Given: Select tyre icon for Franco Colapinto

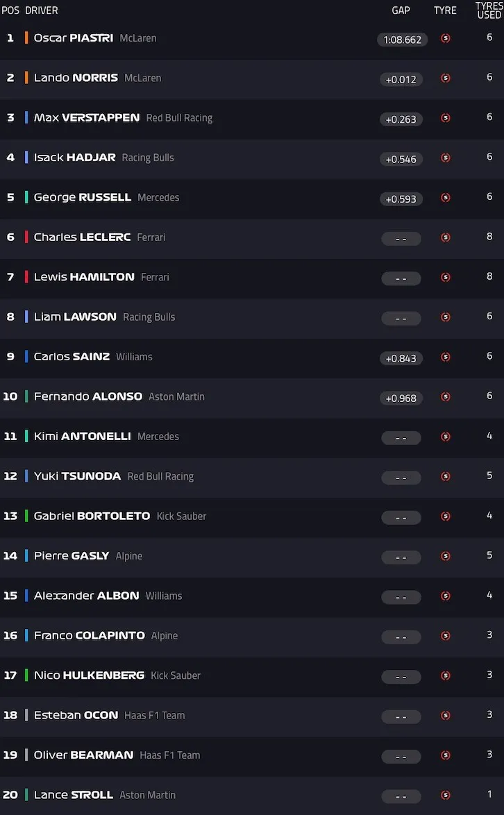Looking at the screenshot, I should click(445, 636).
